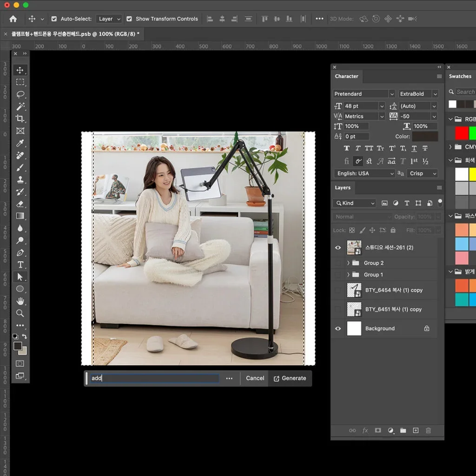Delete layer using the trash icon

click(x=429, y=430)
